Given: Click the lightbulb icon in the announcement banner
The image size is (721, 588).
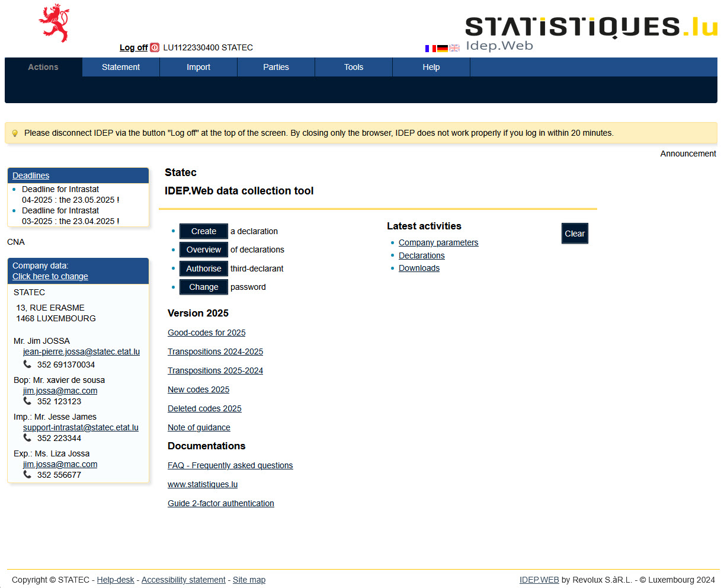Looking at the screenshot, I should pos(15,132).
